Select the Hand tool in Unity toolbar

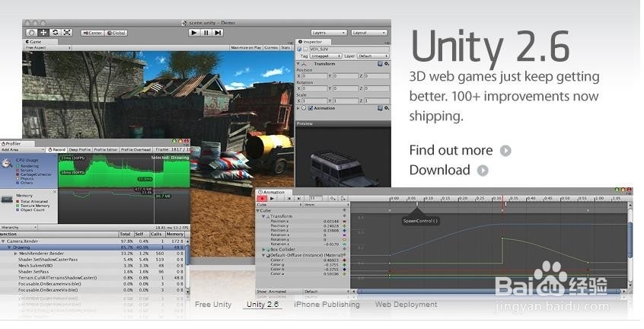point(31,33)
